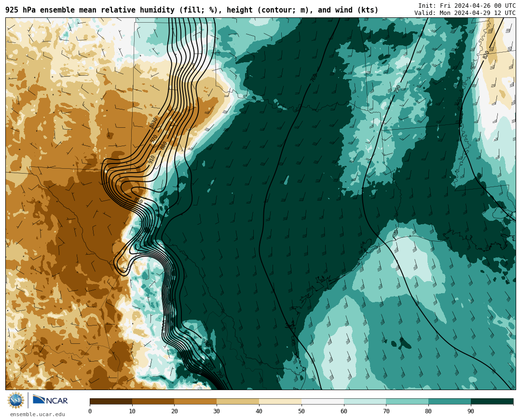Click the colorbar tick label '50'
Viewport: 521px width, 420px height.
[302, 411]
